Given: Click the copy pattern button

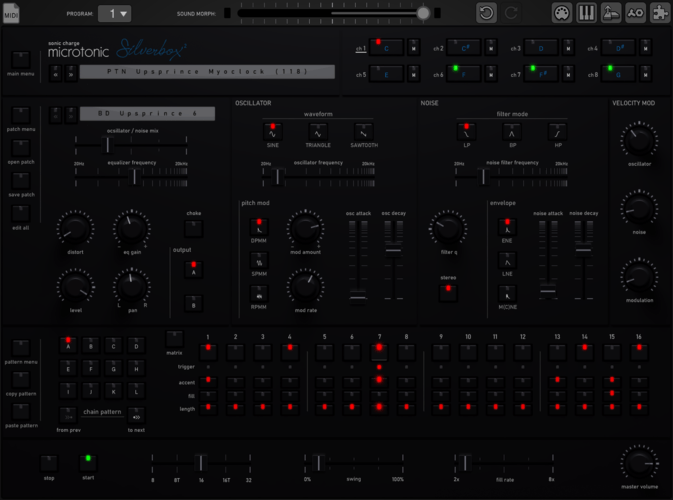Looking at the screenshot, I should [x=21, y=380].
